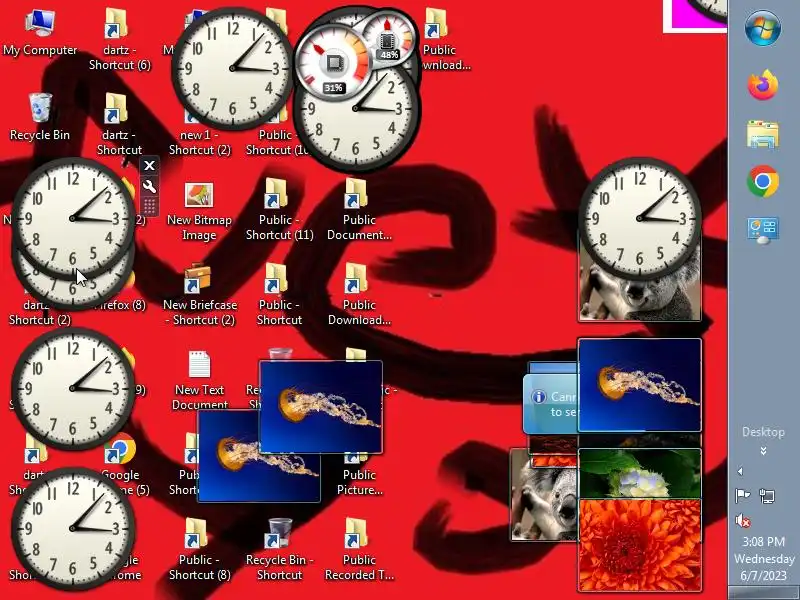Open the network tray icon
The width and height of the screenshot is (800, 600).
(767, 495)
